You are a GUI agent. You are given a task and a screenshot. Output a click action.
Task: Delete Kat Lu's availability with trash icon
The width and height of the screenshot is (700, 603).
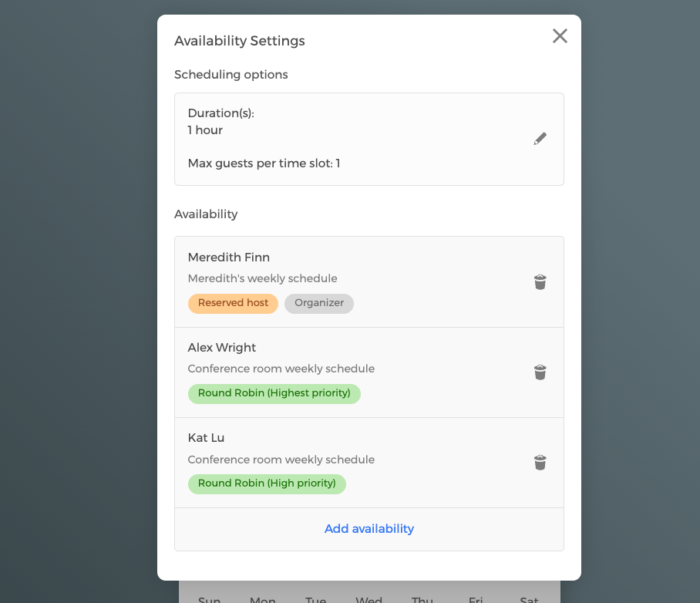(540, 463)
